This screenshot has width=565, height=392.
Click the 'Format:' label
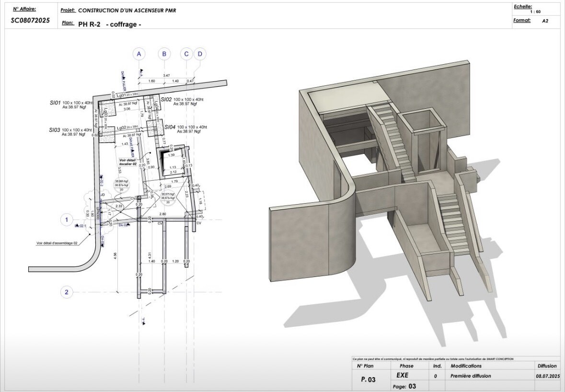coord(522,20)
